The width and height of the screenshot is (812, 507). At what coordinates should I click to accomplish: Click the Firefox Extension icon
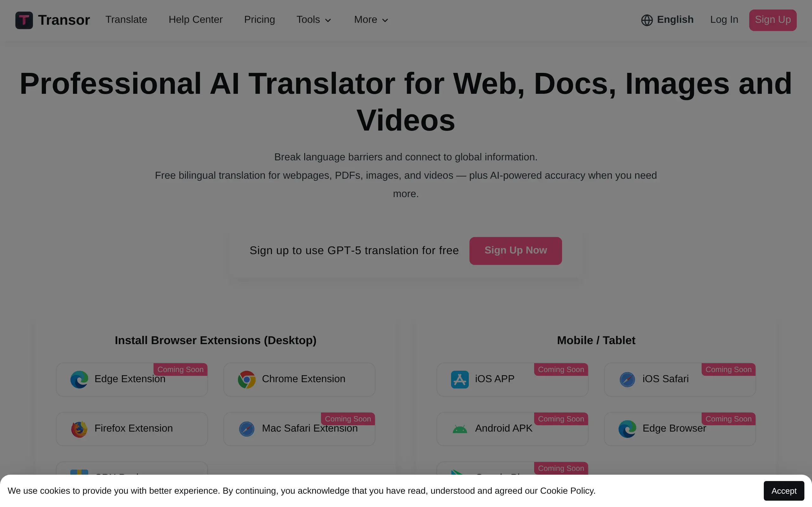click(x=79, y=429)
